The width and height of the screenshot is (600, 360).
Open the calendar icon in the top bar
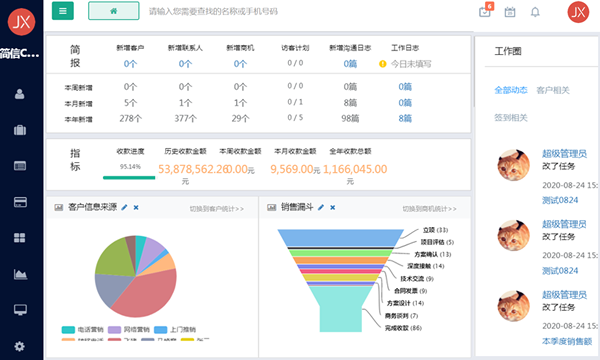click(x=510, y=12)
